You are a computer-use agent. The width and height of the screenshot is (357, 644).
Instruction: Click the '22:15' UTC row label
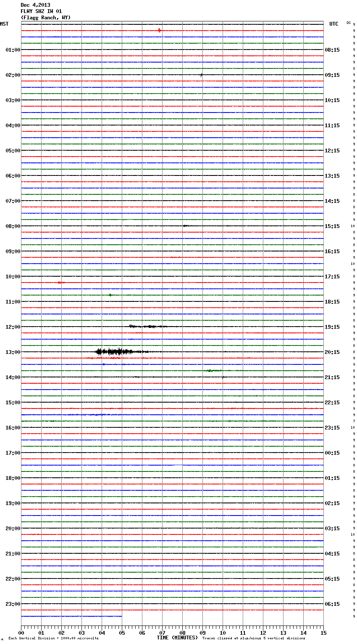coord(332,403)
